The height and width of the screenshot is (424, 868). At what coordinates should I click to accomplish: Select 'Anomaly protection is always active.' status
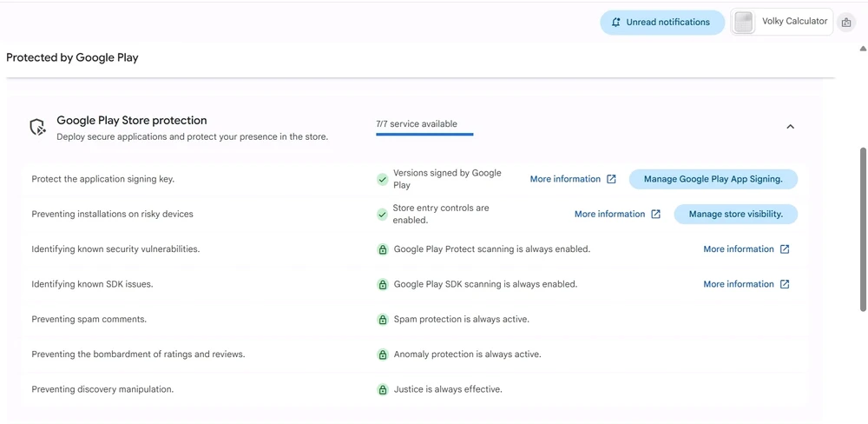(x=468, y=354)
